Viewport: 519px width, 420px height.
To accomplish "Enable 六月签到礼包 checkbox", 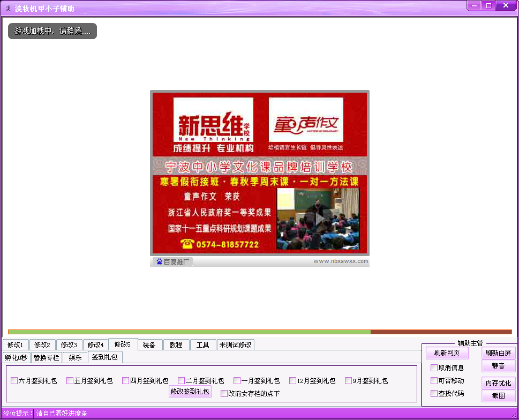I will pos(14,381).
